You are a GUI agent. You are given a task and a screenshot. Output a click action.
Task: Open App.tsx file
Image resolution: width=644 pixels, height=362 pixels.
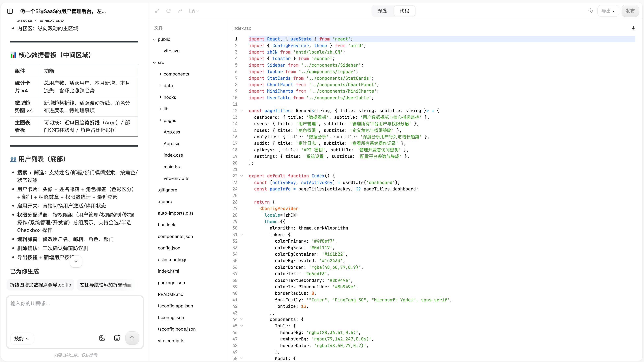(x=171, y=144)
